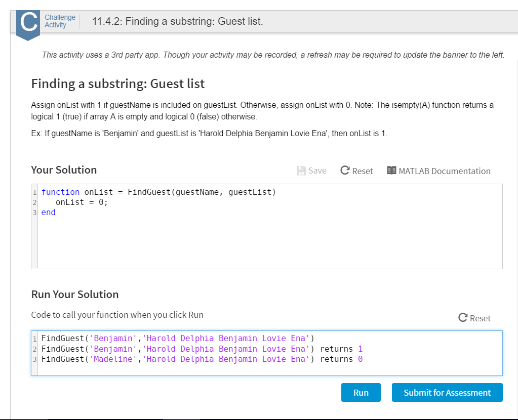Click the end keyword on line 3
The width and height of the screenshot is (518, 420).
pos(48,212)
